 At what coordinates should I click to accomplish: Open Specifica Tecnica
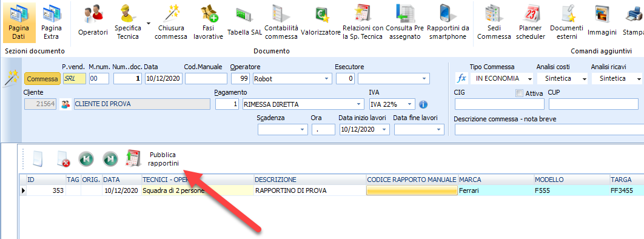[x=128, y=22]
